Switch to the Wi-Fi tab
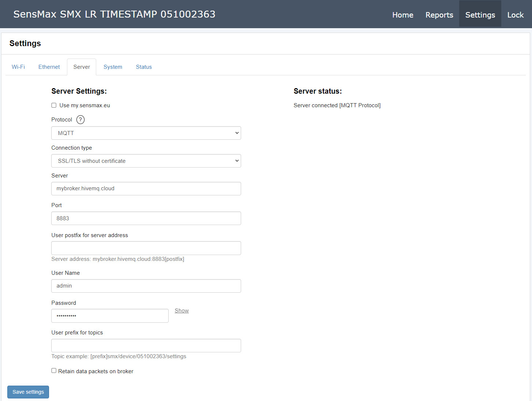The height and width of the screenshot is (401, 532). coord(18,67)
